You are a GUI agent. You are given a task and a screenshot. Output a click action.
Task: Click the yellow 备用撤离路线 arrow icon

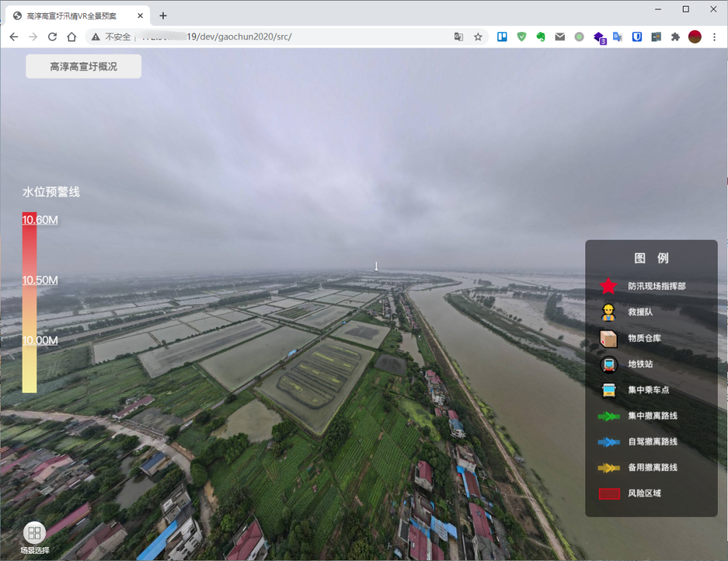pyautogui.click(x=609, y=468)
